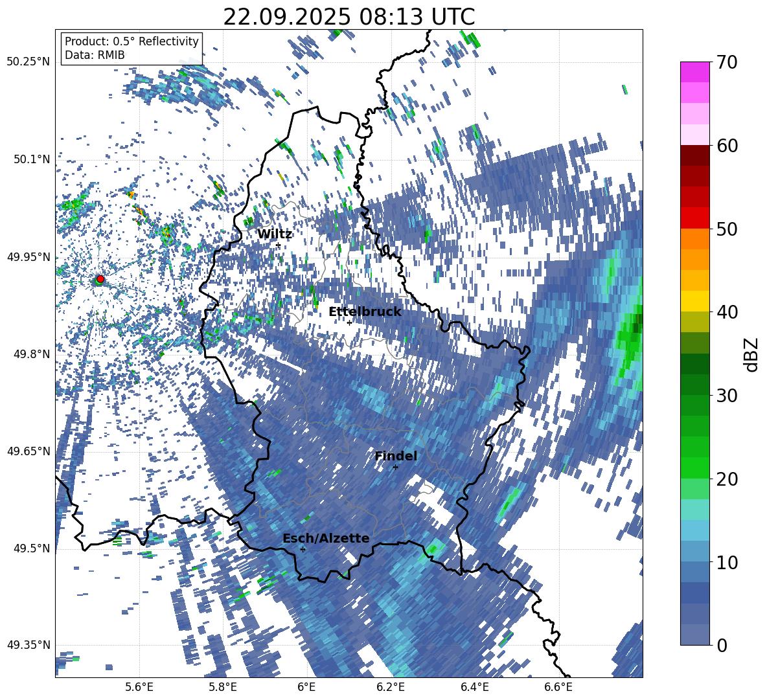Click the dBZ colorbar axis label
Image resolution: width=767 pixels, height=700 pixels.
(x=751, y=354)
